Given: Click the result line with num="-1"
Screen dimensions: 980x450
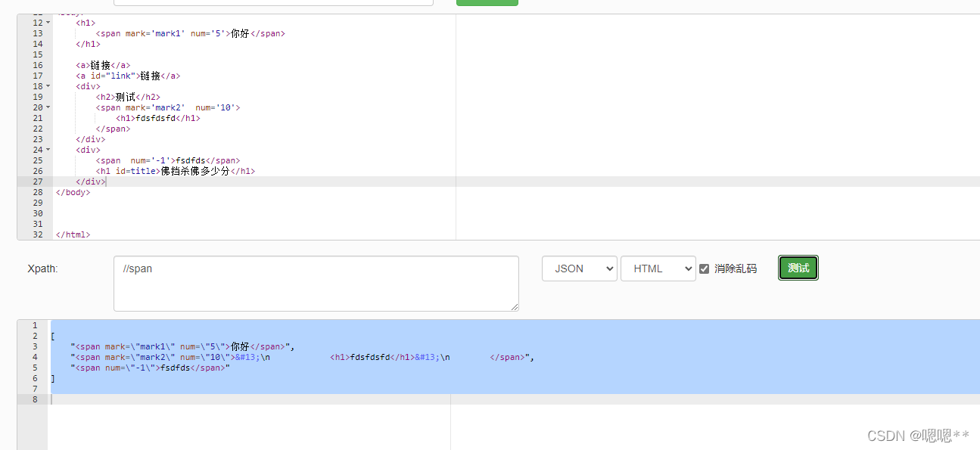Looking at the screenshot, I should 150,368.
